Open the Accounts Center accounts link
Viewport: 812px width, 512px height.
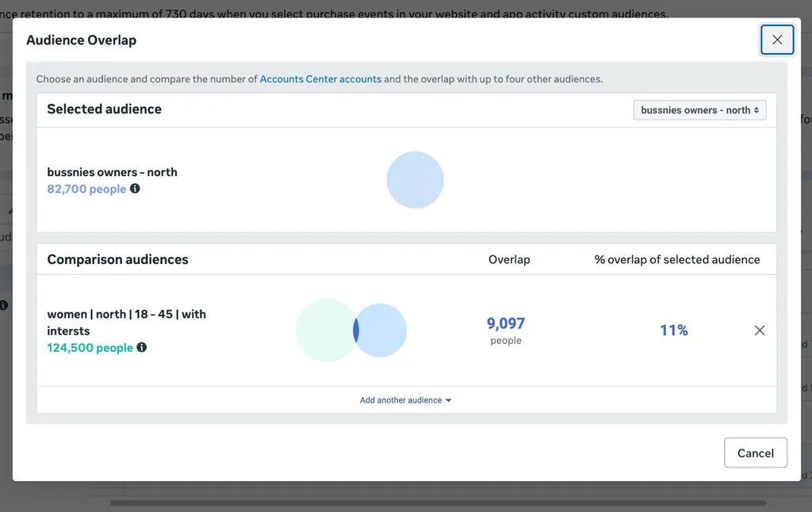tap(320, 79)
